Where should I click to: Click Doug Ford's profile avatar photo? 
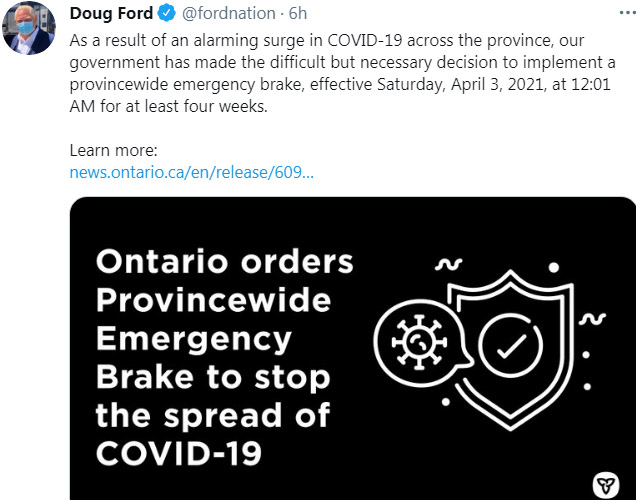(x=30, y=27)
